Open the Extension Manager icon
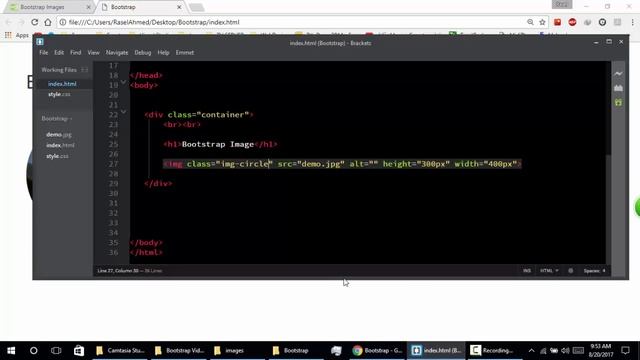This screenshot has height=360, width=640. (x=618, y=88)
